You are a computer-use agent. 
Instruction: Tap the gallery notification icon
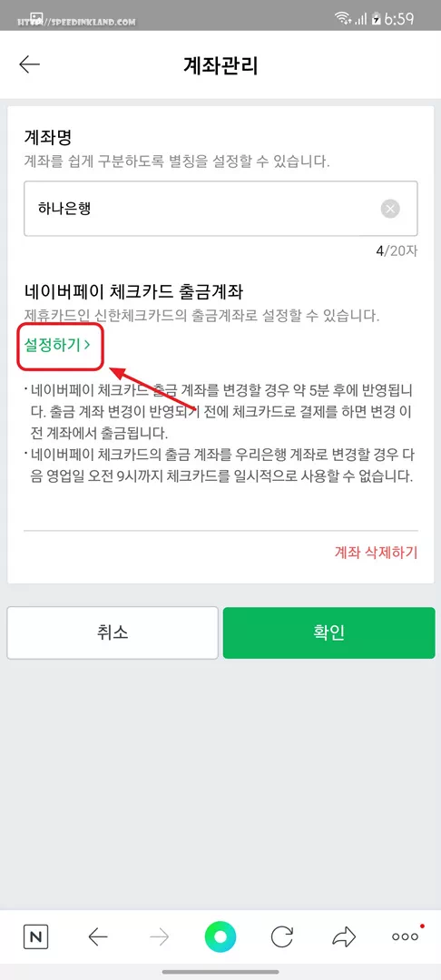pos(37,17)
